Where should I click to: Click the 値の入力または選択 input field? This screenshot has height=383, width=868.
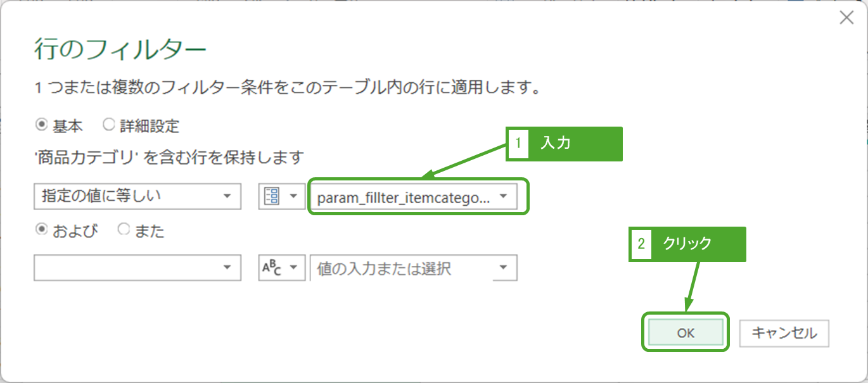tap(402, 268)
